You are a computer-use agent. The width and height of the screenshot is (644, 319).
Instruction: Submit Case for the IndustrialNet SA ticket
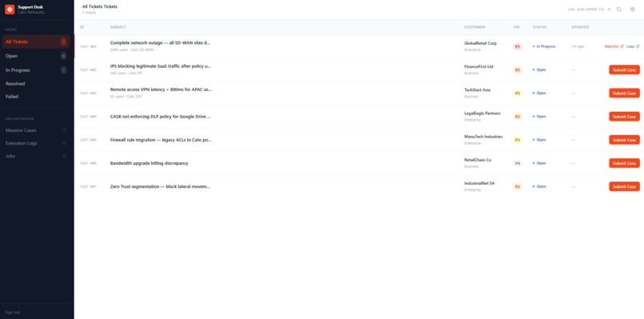[624, 186]
